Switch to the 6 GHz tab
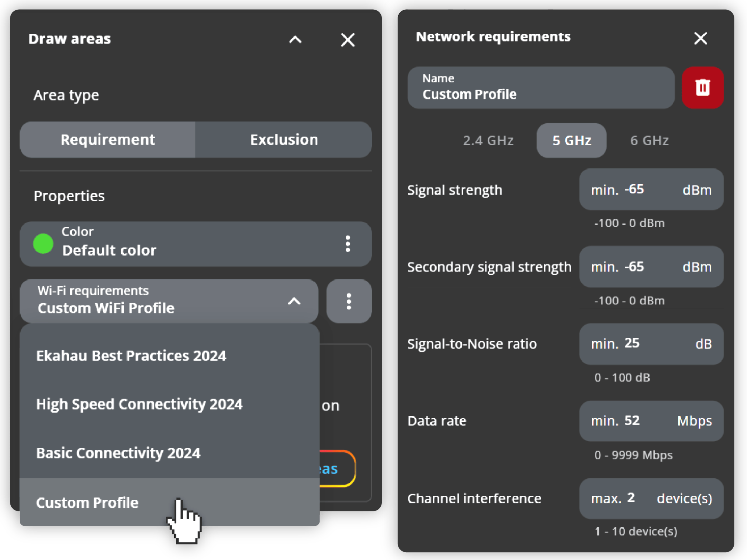This screenshot has width=747, height=560. click(649, 140)
